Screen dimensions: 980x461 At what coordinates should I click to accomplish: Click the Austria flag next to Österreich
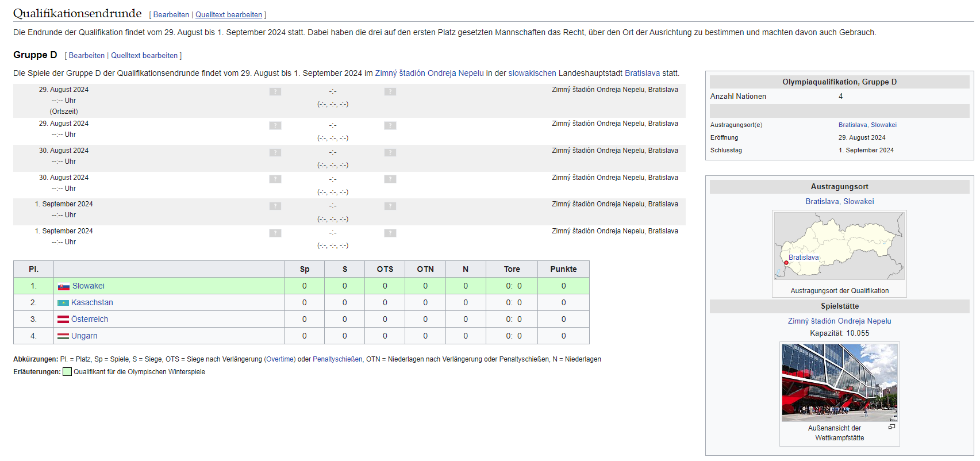pyautogui.click(x=63, y=320)
